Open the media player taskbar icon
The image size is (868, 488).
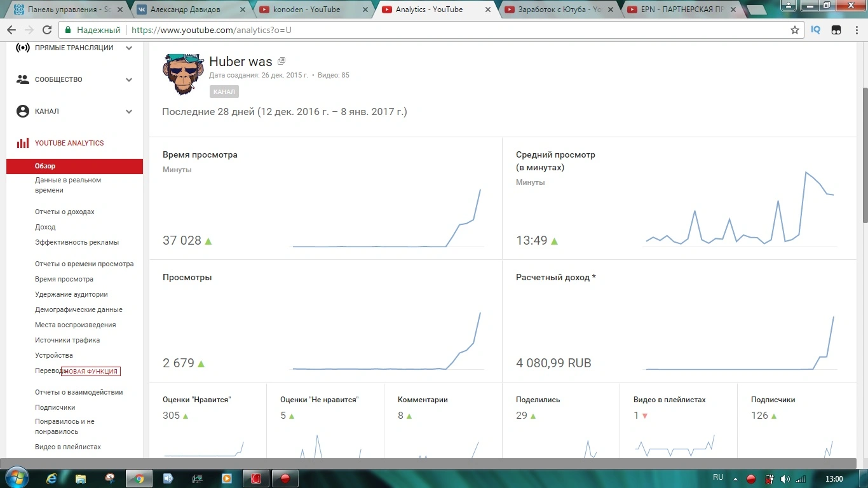tap(227, 478)
